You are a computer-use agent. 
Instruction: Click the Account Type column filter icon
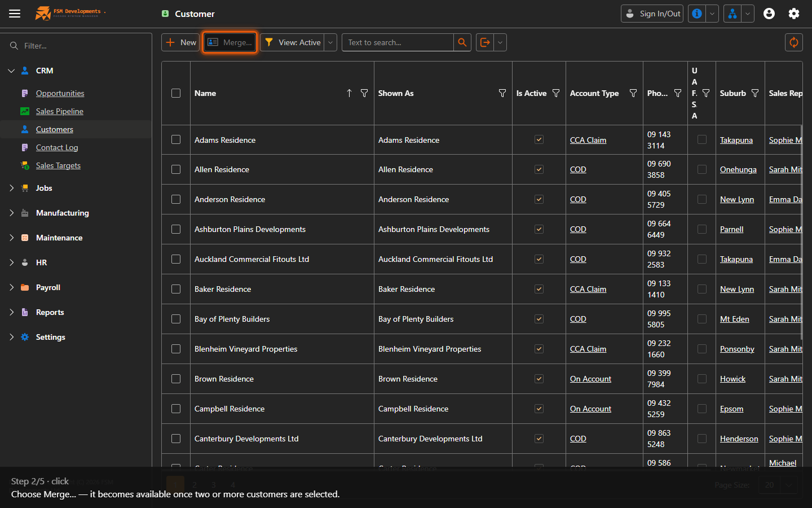[633, 93]
